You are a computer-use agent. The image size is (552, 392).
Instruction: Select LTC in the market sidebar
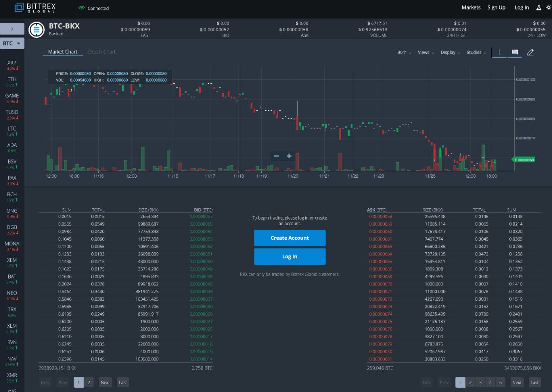pyautogui.click(x=12, y=131)
